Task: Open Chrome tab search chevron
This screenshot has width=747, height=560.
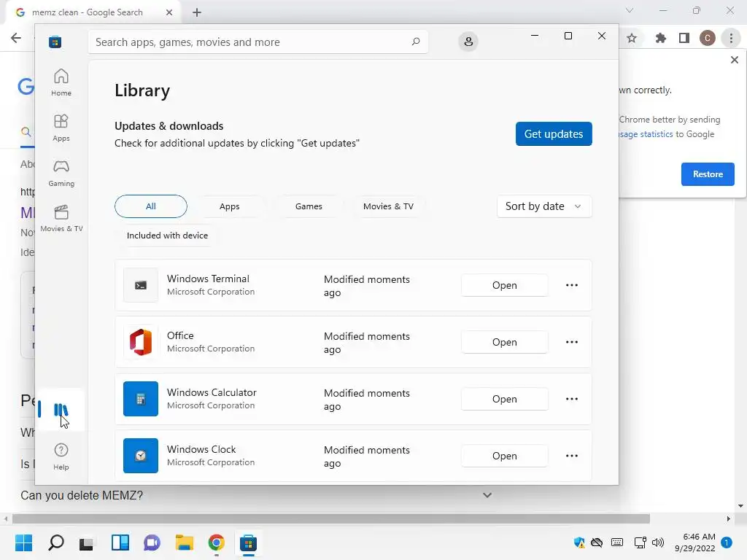Action: pos(630,10)
